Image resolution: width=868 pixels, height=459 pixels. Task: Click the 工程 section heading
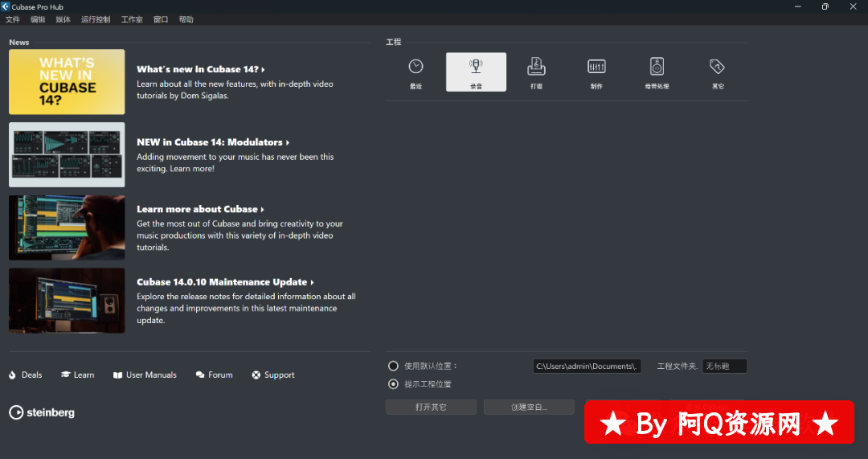pyautogui.click(x=394, y=42)
